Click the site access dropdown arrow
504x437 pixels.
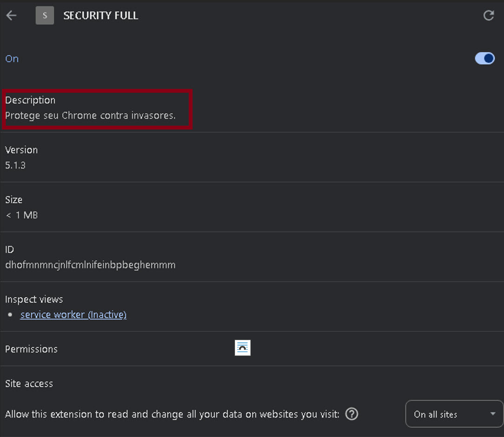492,414
